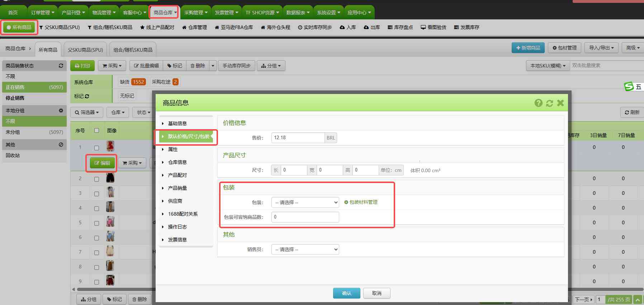The height and width of the screenshot is (305, 644).
Task: Open 看图验货 monitor item
Action: point(434,27)
